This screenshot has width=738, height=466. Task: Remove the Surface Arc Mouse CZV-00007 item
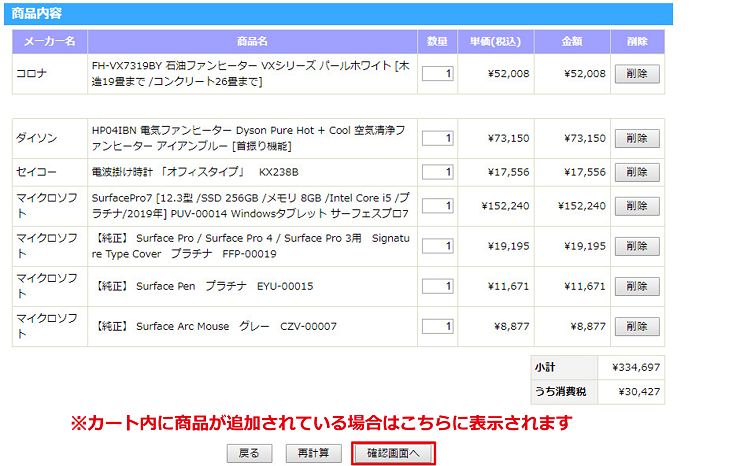pyautogui.click(x=637, y=326)
